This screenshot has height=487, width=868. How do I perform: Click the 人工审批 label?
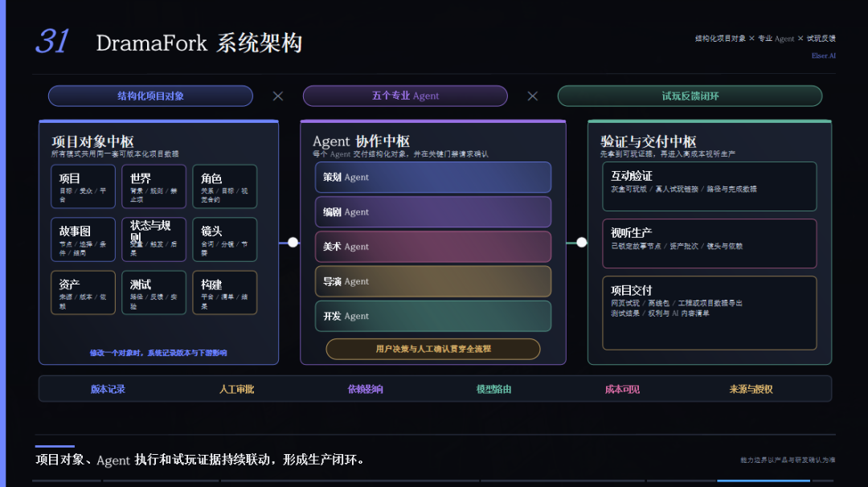tap(236, 389)
